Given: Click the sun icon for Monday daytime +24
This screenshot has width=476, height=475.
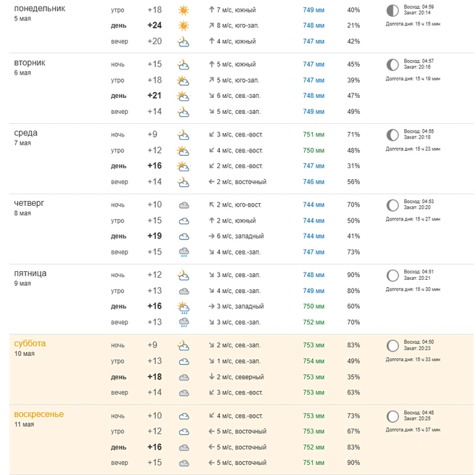Looking at the screenshot, I should coord(184,25).
